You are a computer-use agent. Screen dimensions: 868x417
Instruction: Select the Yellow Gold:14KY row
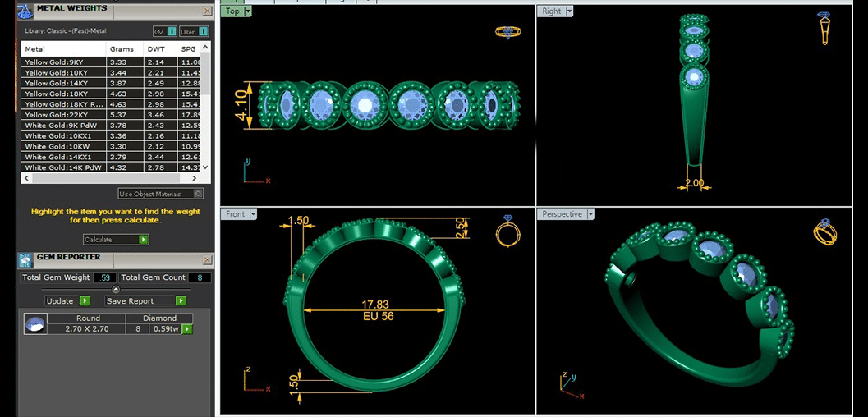[x=111, y=83]
